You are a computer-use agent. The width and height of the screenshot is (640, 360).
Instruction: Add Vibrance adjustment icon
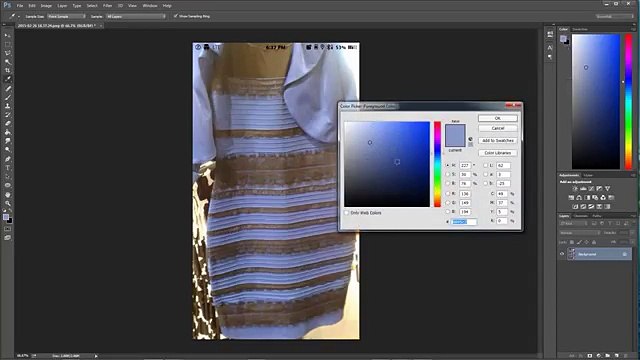click(x=607, y=189)
